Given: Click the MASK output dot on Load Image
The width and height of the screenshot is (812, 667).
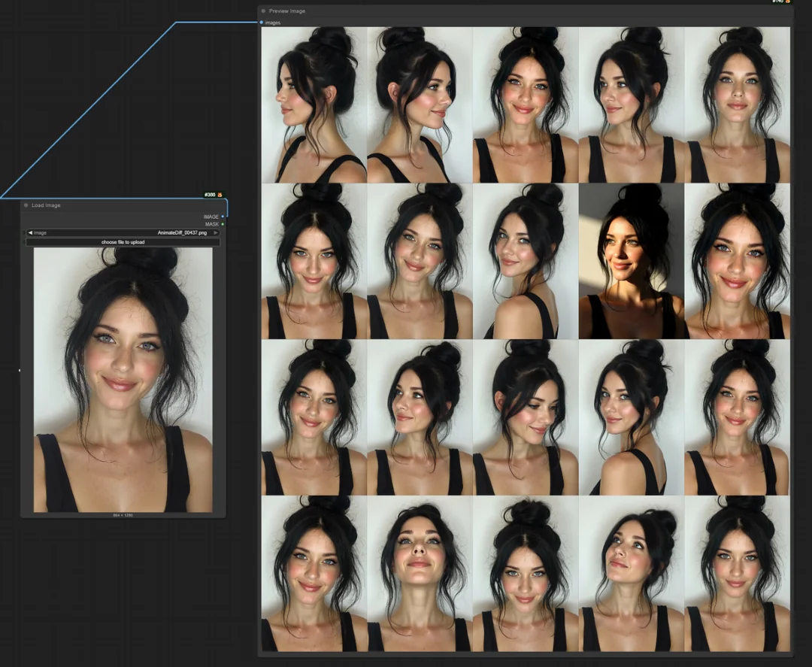Looking at the screenshot, I should point(223,224).
